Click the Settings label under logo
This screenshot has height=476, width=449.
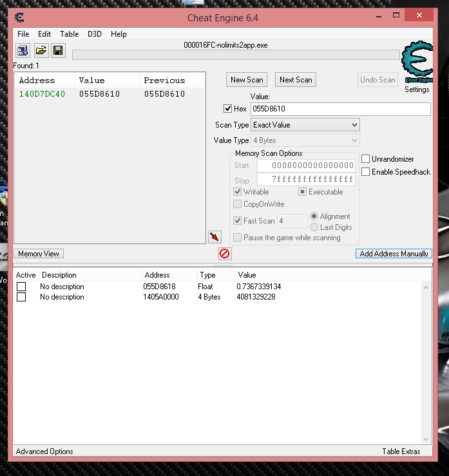[x=417, y=90]
